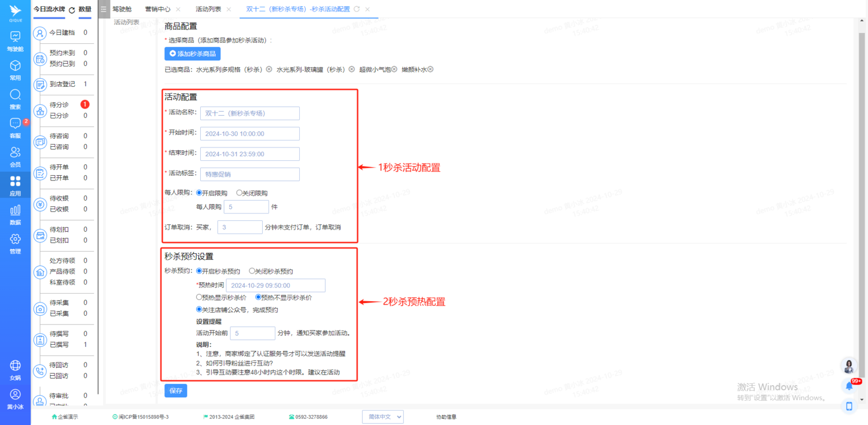Select the 常用 icon in the sidebar
The height and width of the screenshot is (425, 868).
[15, 68]
